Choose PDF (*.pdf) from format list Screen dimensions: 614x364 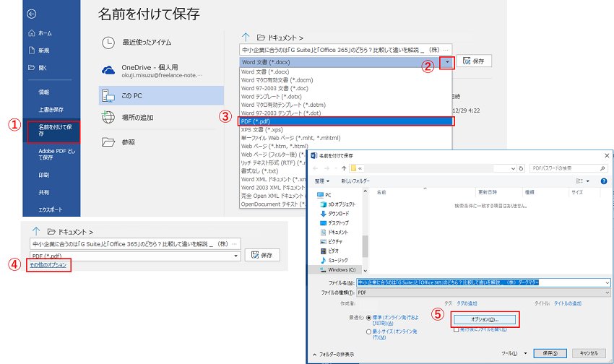pos(345,121)
